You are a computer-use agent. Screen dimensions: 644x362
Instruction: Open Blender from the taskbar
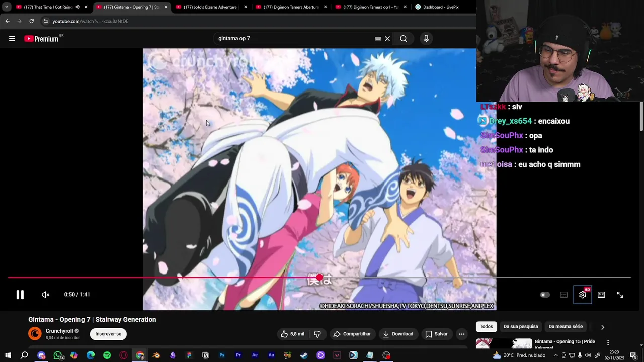click(156, 355)
